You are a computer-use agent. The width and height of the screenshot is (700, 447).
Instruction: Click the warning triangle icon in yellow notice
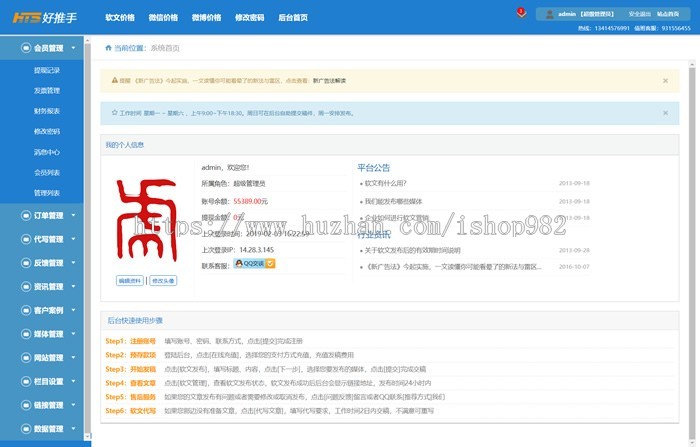pyautogui.click(x=115, y=80)
